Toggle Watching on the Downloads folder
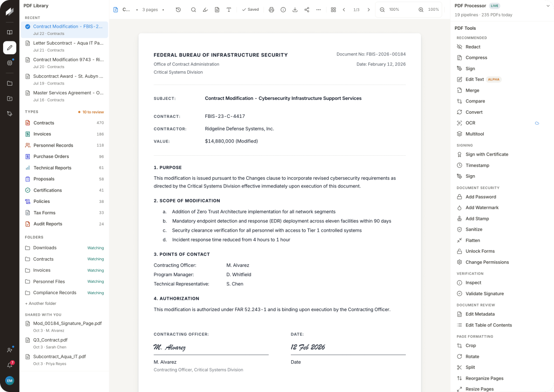 coord(95,248)
